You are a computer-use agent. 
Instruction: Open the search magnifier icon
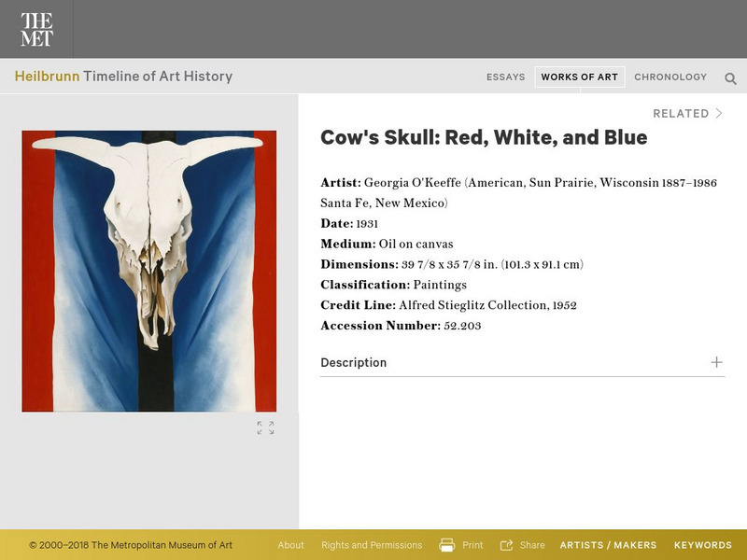coord(730,78)
